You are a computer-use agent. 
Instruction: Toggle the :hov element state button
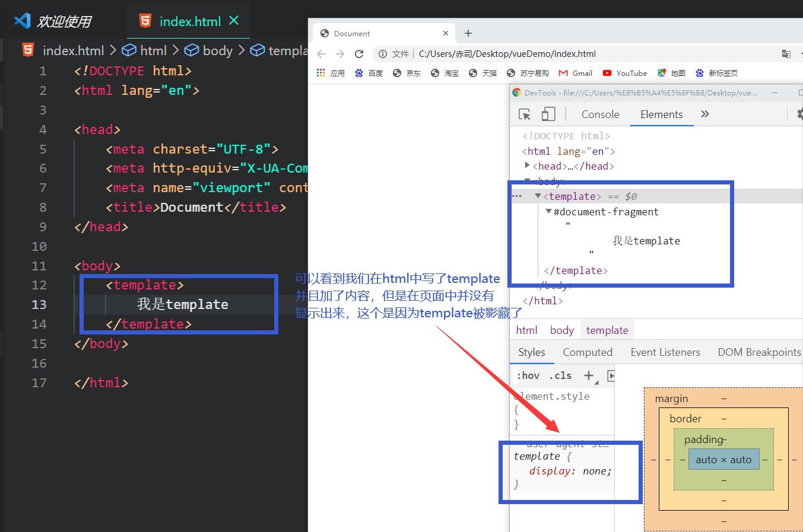click(x=528, y=375)
